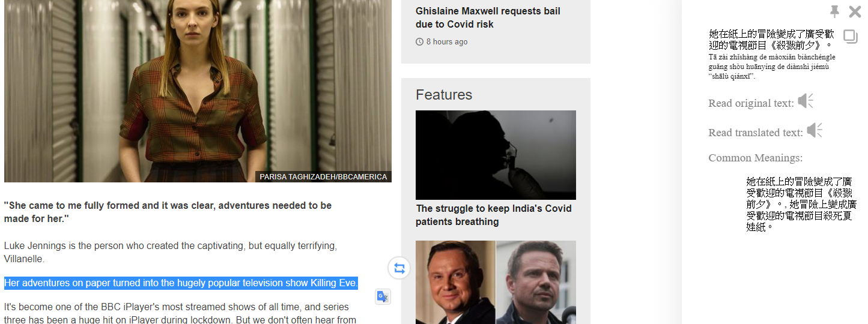The width and height of the screenshot is (868, 324).
Task: Click the Common Meanings heading
Action: [x=755, y=158]
